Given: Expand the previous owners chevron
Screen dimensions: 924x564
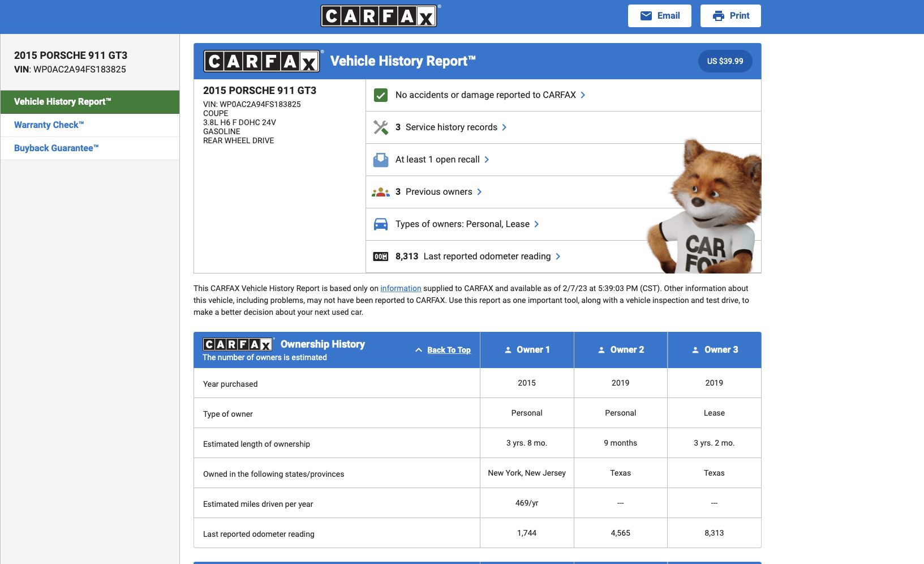Looking at the screenshot, I should [x=479, y=192].
